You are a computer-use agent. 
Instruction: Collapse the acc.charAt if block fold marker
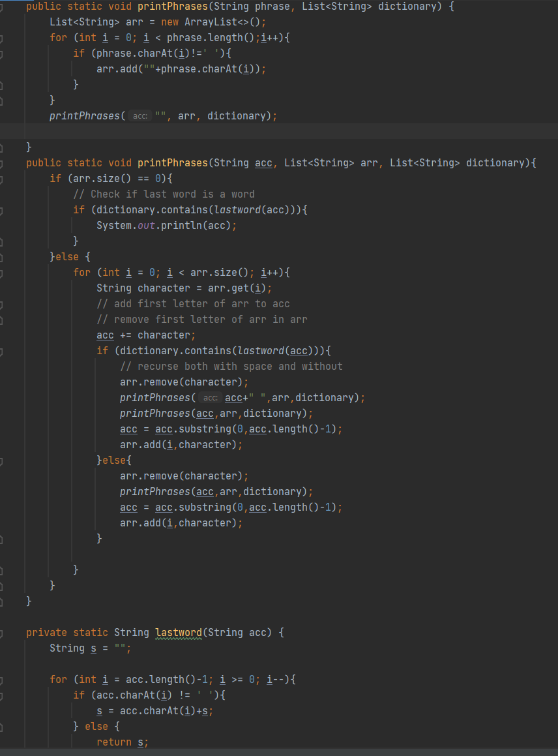click(2, 695)
